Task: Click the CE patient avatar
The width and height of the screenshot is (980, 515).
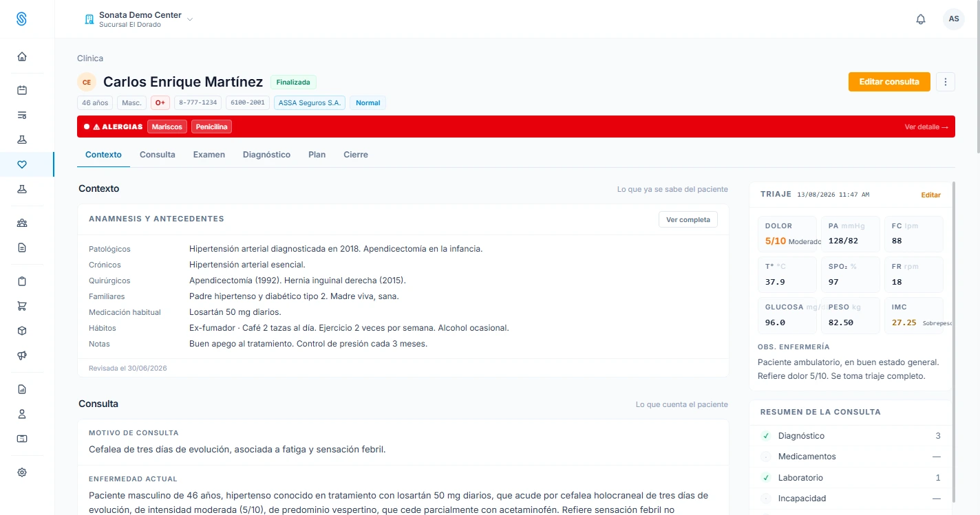Action: [87, 82]
